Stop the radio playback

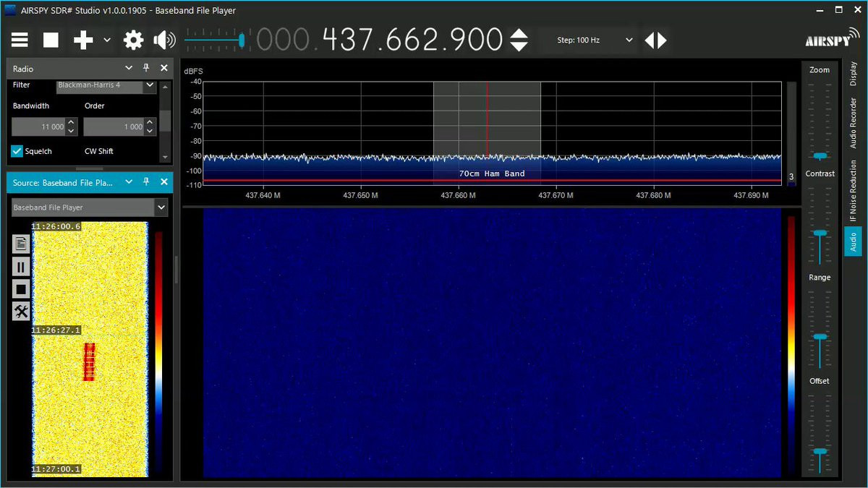[51, 40]
